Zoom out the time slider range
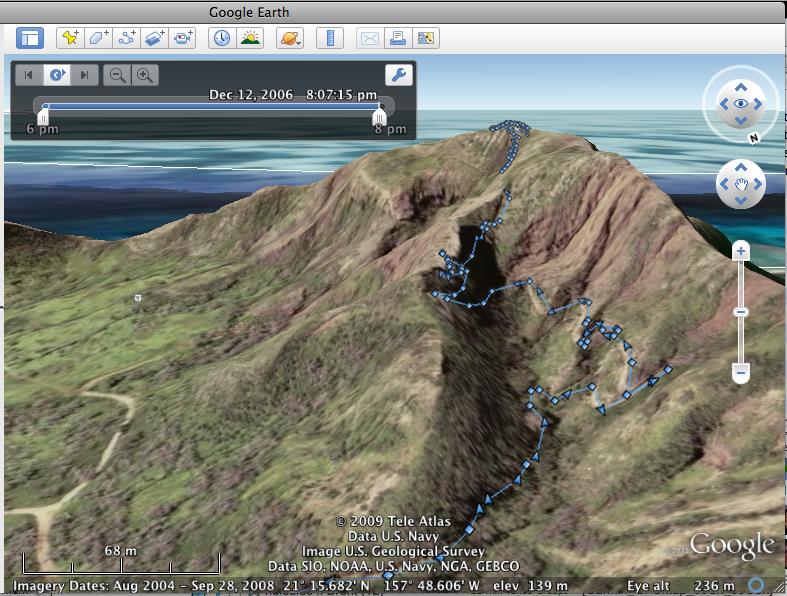 [x=117, y=75]
